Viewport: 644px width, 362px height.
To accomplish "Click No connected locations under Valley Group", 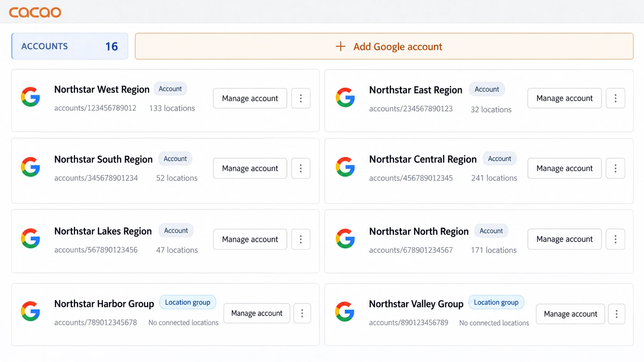I will pos(494,323).
